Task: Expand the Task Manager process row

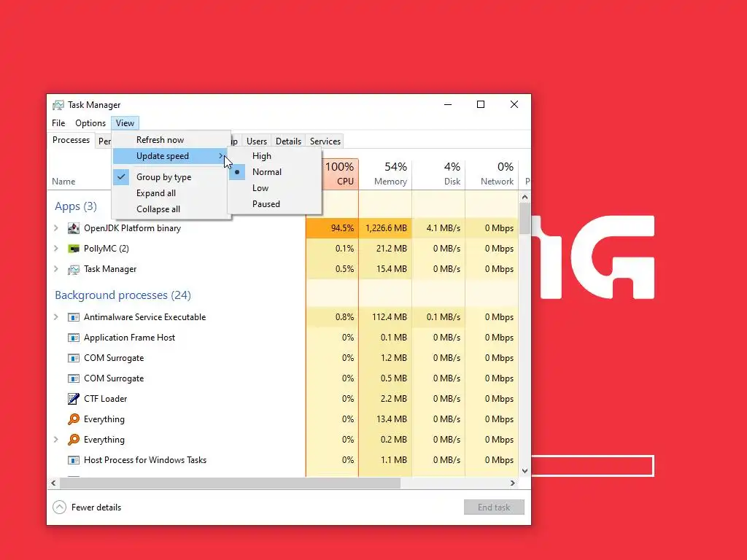Action: tap(56, 269)
